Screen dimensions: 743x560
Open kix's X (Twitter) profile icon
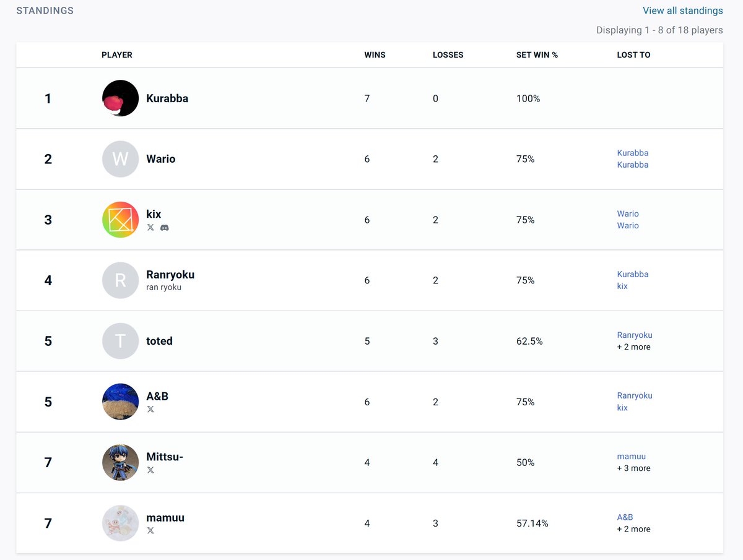coord(150,228)
